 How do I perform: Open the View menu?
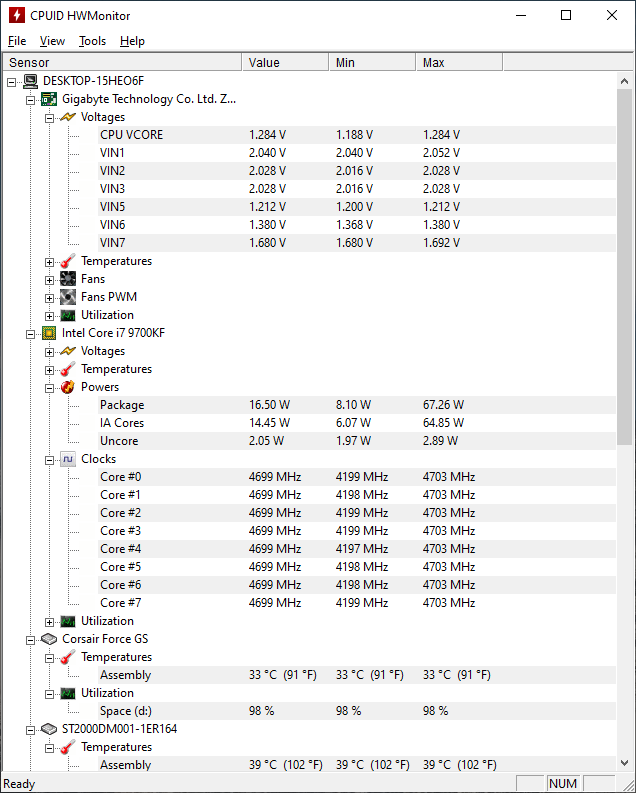[52, 41]
